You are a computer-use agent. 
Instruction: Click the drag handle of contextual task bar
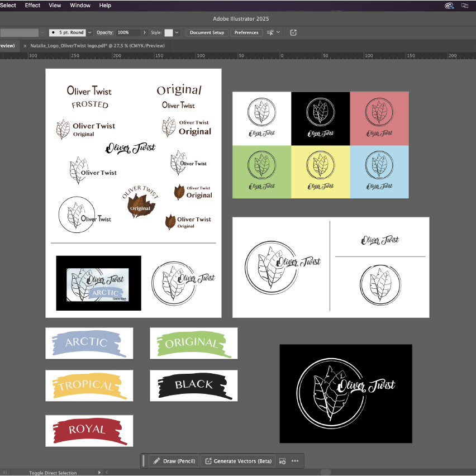coord(144,461)
